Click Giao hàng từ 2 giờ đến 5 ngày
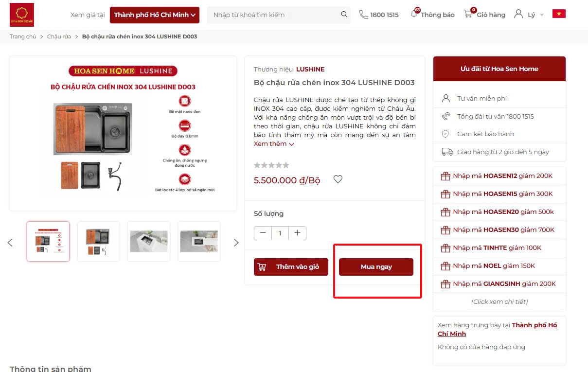 coord(503,152)
